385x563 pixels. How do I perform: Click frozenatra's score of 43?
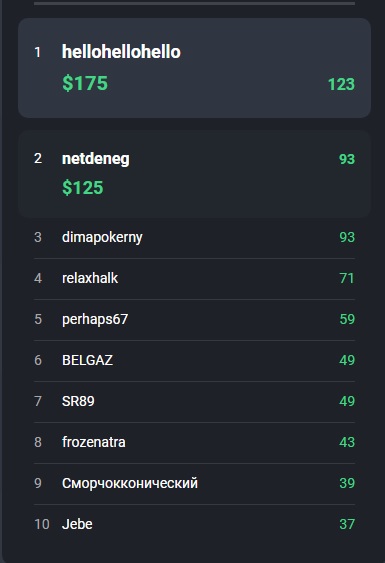(347, 442)
